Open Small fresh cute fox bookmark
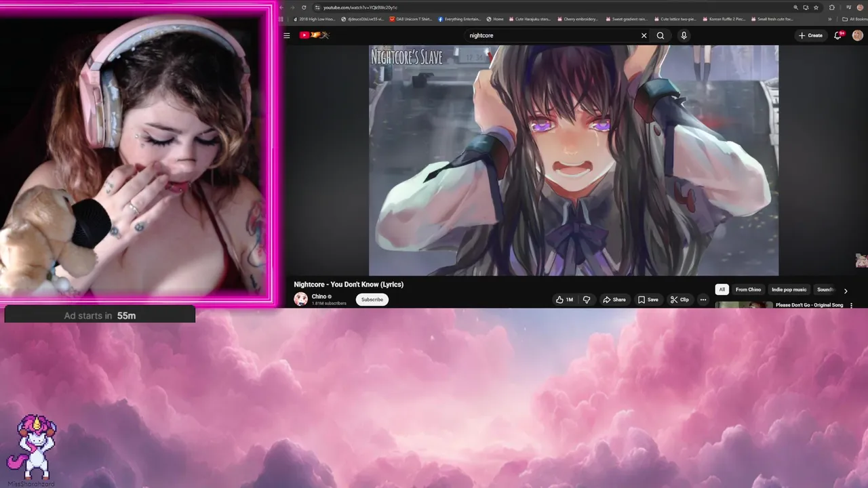Screen dimensions: 868x488 coord(772,19)
